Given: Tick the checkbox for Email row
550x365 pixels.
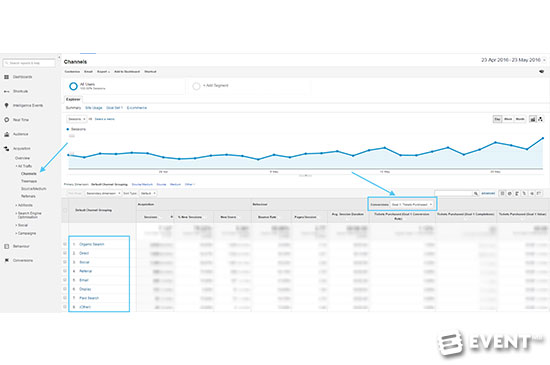Looking at the screenshot, I should click(x=65, y=280).
